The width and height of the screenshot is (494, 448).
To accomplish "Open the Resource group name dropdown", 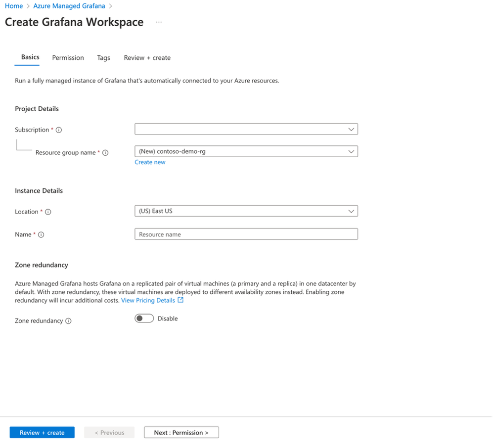I will coord(246,151).
